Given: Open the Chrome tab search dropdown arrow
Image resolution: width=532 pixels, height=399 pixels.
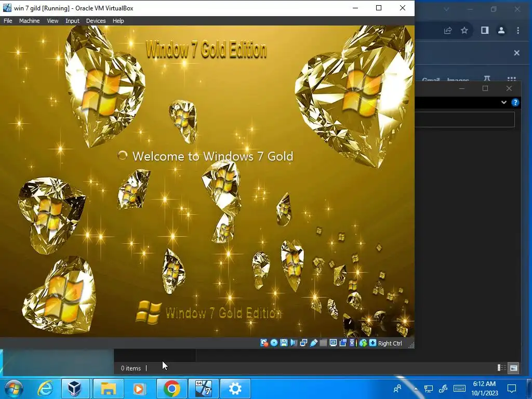Looking at the screenshot, I should pyautogui.click(x=446, y=9).
